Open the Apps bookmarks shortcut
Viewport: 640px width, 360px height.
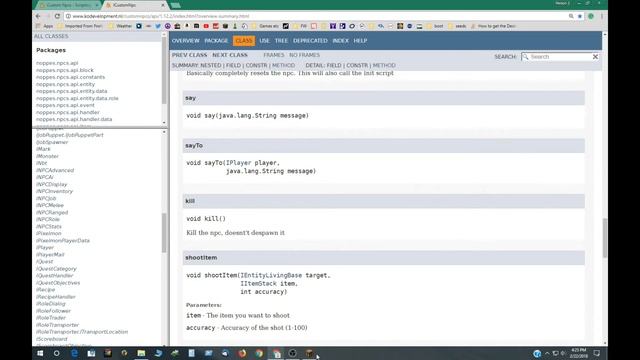(x=45, y=26)
